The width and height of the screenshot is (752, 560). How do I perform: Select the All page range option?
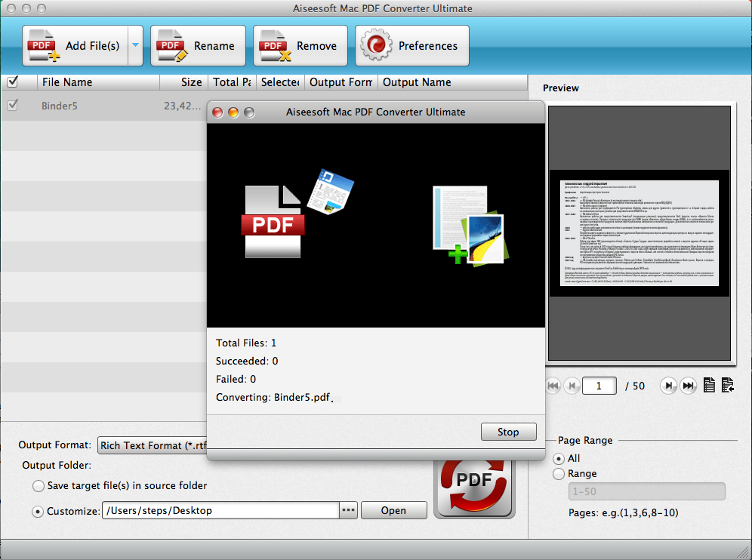point(559,458)
